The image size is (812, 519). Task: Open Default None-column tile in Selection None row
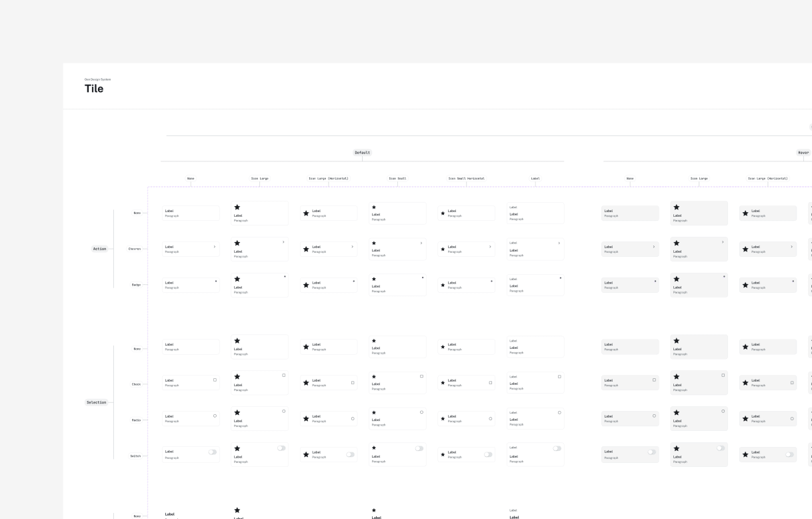[x=191, y=347]
